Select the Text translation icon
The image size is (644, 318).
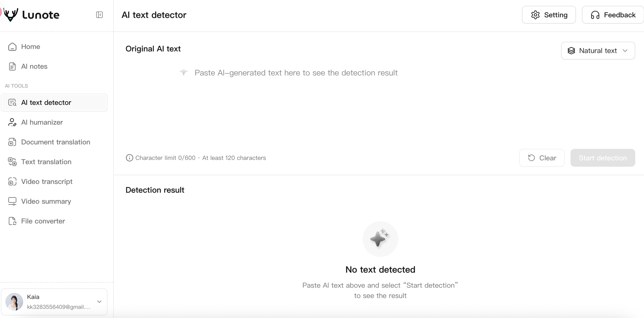(x=12, y=162)
